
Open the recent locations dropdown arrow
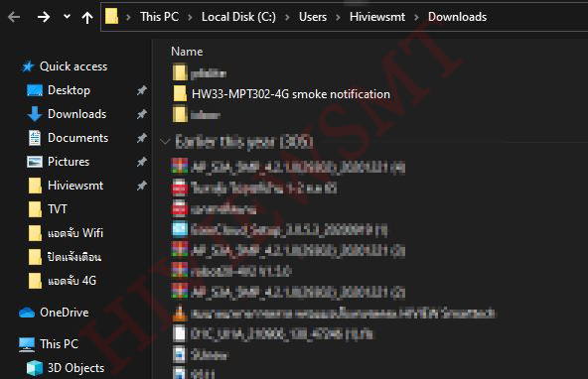click(67, 17)
